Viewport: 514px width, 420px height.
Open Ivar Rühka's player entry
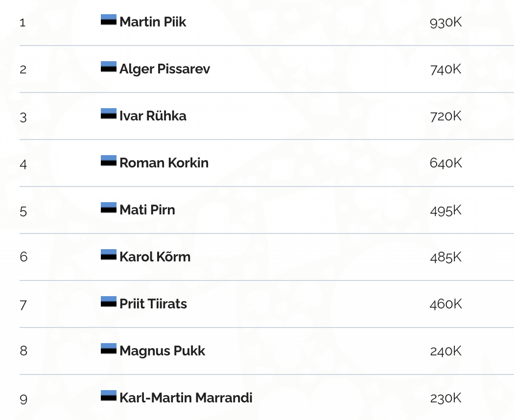pyautogui.click(x=153, y=116)
